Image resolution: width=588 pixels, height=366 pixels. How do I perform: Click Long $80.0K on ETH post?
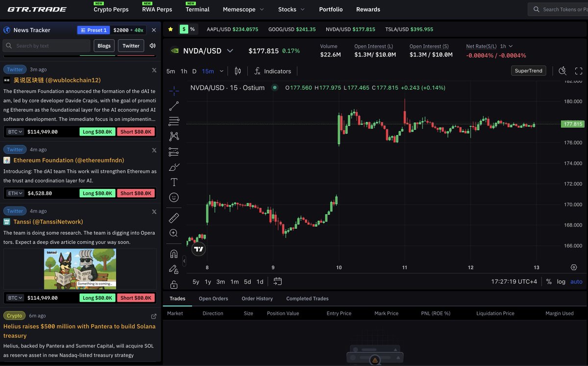(98, 193)
